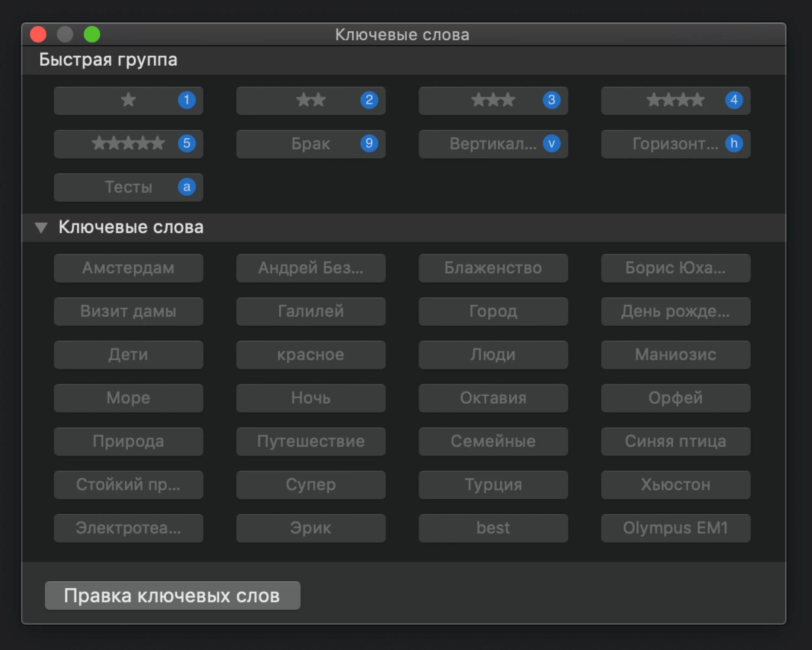Screen dimensions: 812x650
Task: Toggle the Тесты quick keyword
Action: [128, 187]
